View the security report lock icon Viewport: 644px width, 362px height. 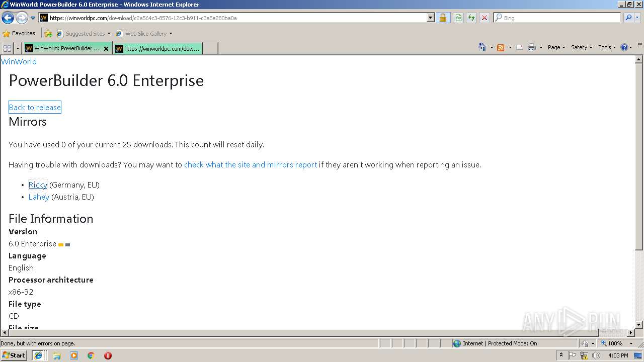[443, 18]
